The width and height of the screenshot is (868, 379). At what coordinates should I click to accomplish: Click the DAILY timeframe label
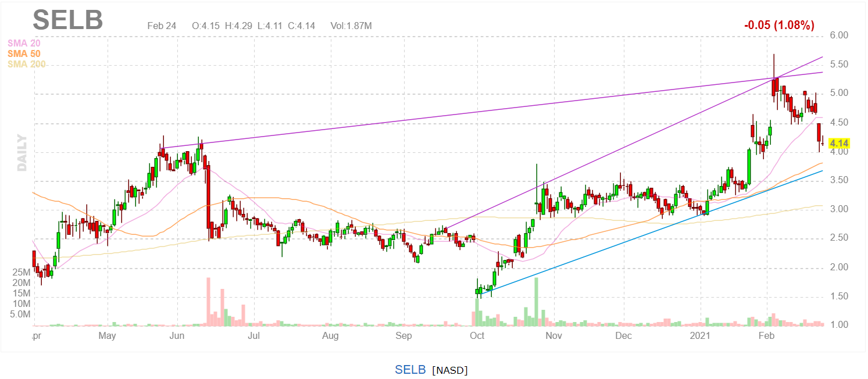click(x=22, y=153)
